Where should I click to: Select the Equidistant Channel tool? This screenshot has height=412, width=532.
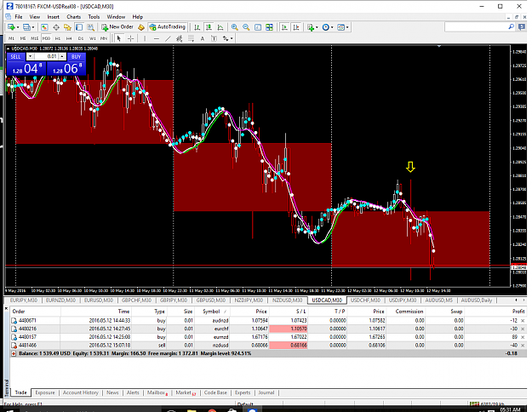[x=180, y=38]
